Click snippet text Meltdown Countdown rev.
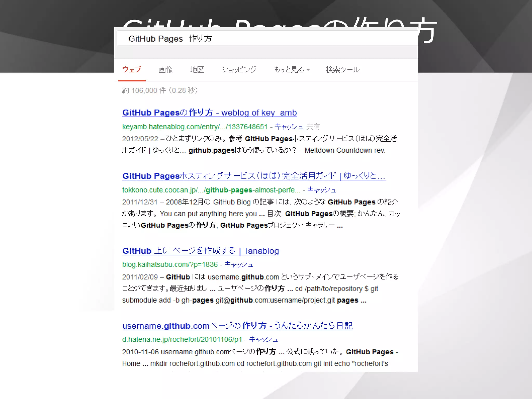 click(345, 150)
